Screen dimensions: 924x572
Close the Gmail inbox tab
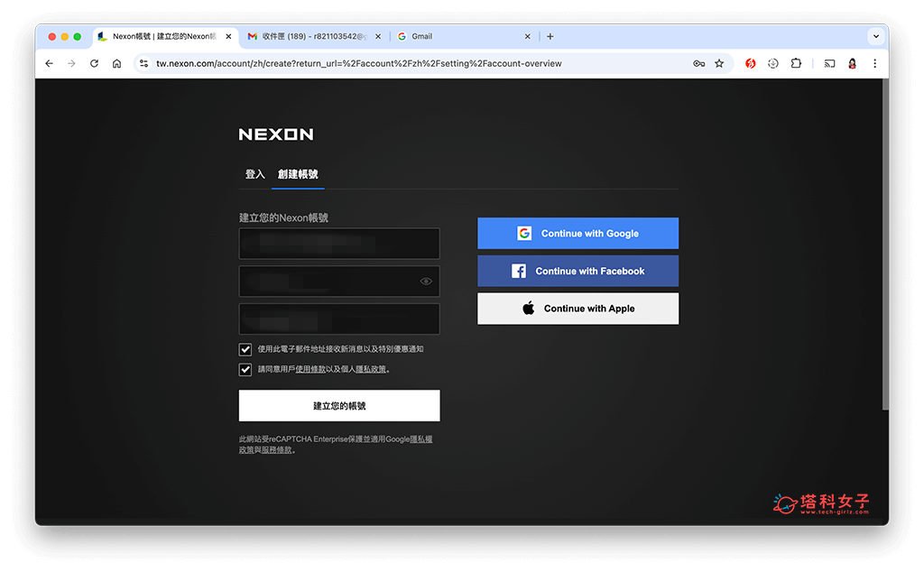click(378, 36)
